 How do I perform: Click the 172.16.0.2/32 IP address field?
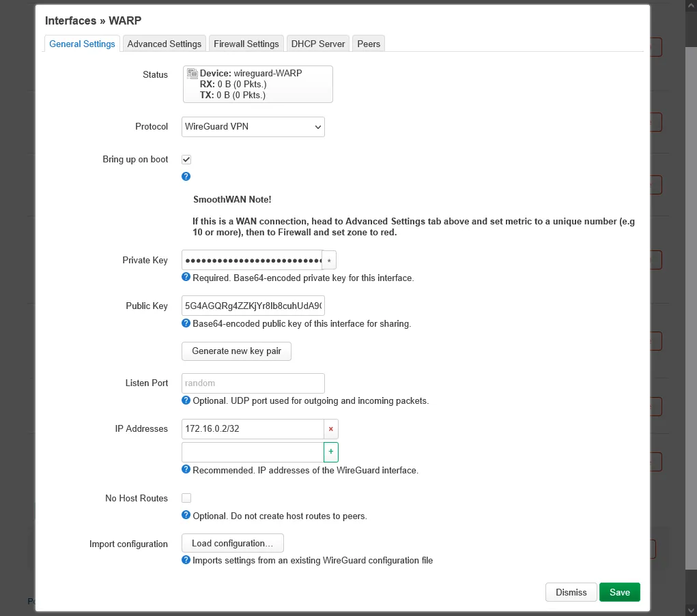pyautogui.click(x=253, y=428)
